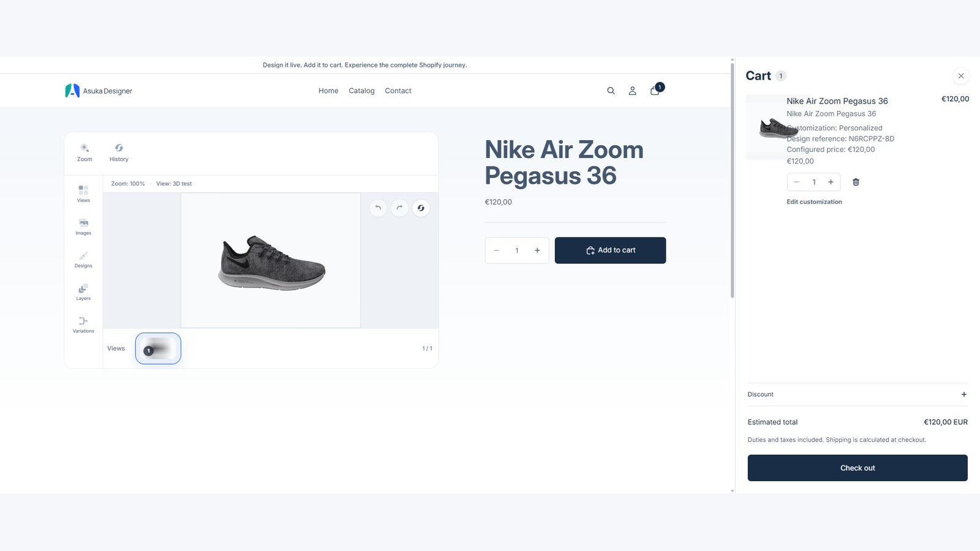The image size is (980, 551).
Task: Click the duties and taxes shipping note
Action: tap(837, 440)
